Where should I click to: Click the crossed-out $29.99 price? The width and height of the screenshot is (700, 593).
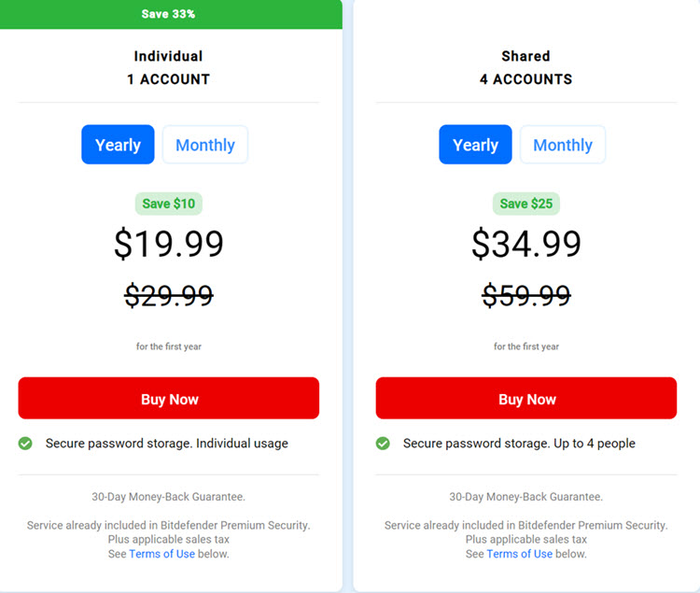point(169,295)
